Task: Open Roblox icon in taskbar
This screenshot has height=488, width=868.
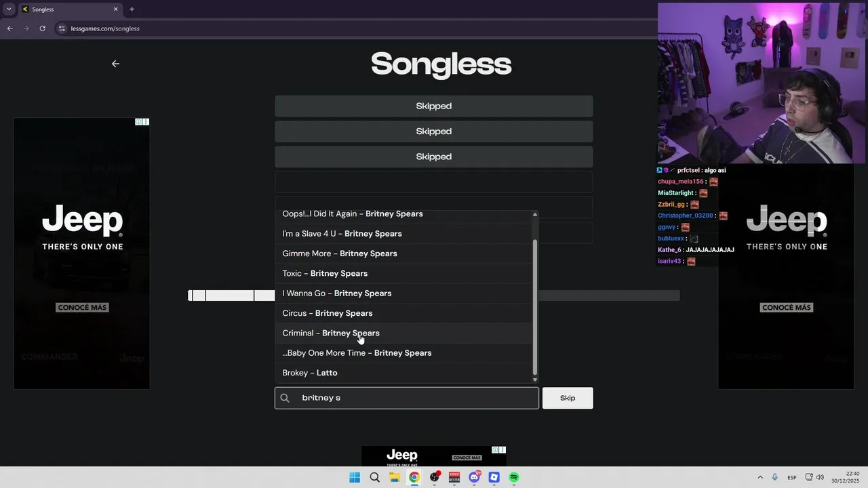Action: tap(494, 478)
